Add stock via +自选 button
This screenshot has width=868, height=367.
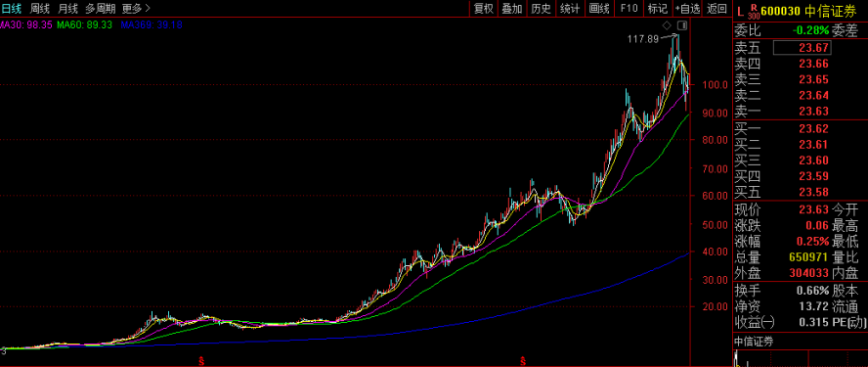point(687,8)
